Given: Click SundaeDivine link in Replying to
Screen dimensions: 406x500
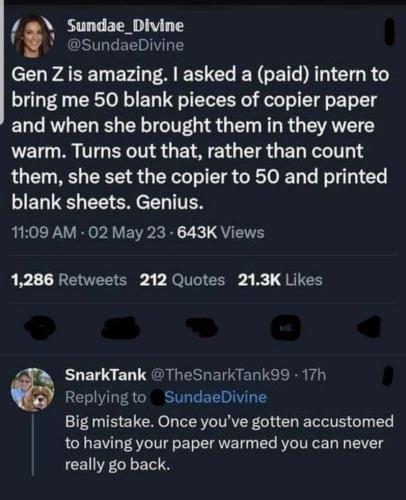Looking at the screenshot, I should pos(216,397).
